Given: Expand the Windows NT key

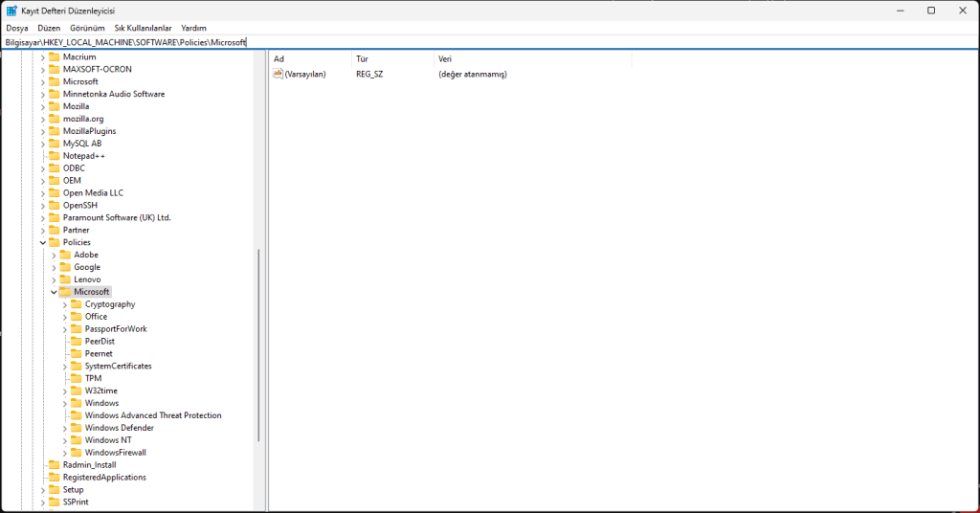Looking at the screenshot, I should pos(65,440).
